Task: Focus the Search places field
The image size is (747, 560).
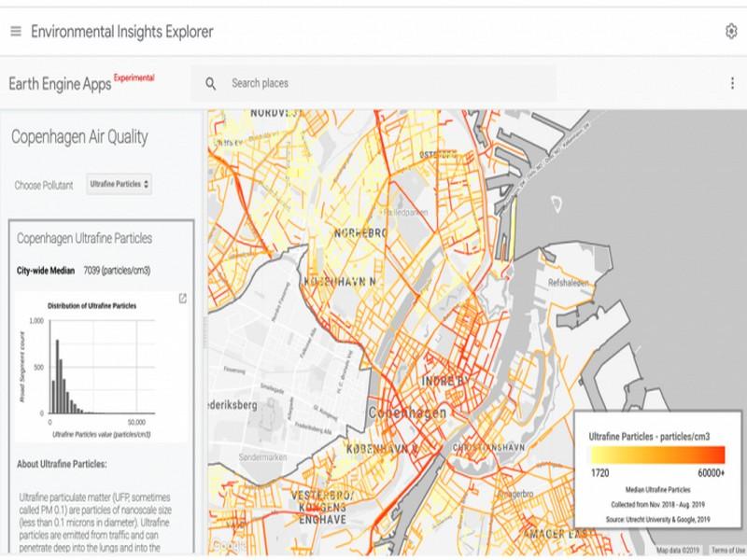Action: click(374, 83)
